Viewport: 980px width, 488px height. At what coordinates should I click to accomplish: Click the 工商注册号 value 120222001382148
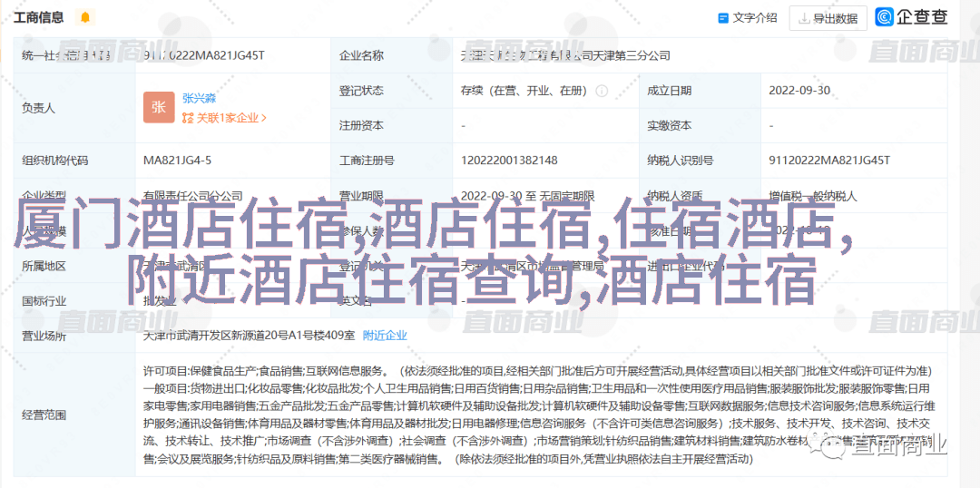click(509, 161)
